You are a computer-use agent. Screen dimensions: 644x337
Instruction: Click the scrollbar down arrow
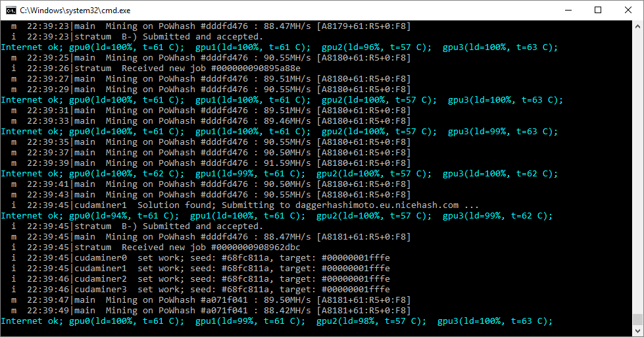pyautogui.click(x=637, y=330)
